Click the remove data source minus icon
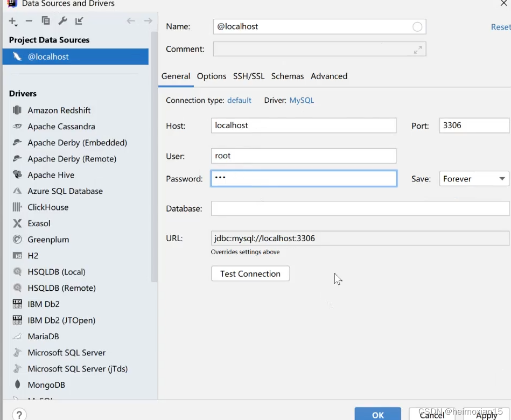Viewport: 511px width, 420px height. coord(29,21)
